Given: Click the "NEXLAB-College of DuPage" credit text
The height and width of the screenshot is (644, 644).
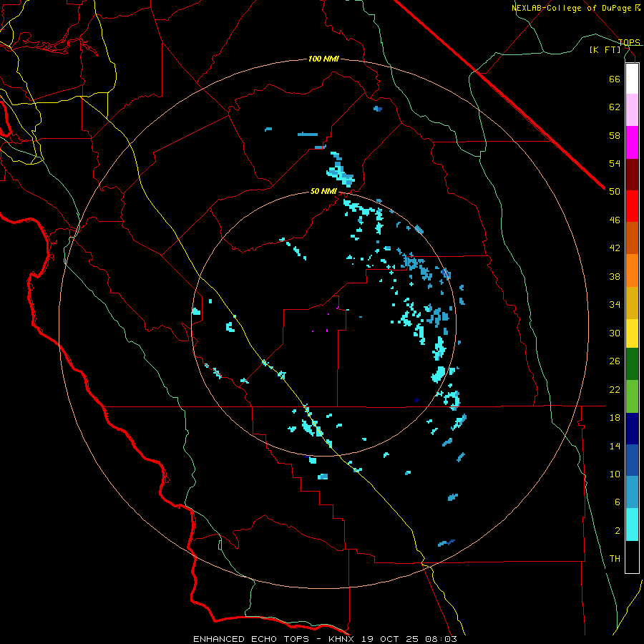Looking at the screenshot, I should tap(571, 8).
